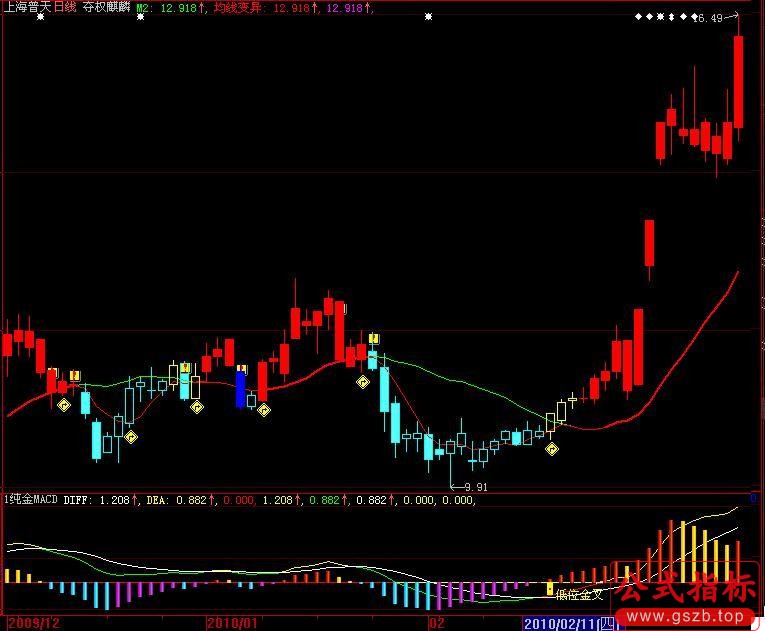
Task: Click the first white star at top left
Action: [x=39, y=18]
